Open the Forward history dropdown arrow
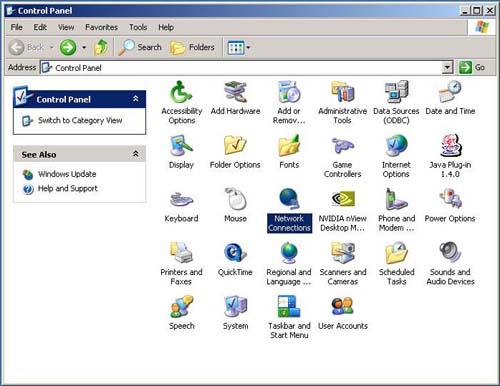500x386 pixels. click(84, 47)
